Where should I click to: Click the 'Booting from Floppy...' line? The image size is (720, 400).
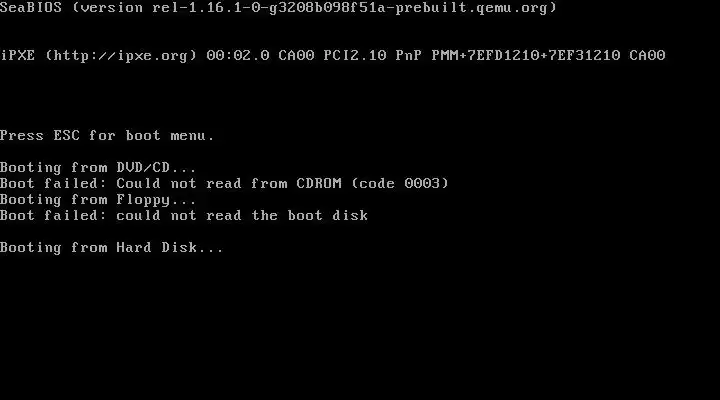(x=98, y=200)
